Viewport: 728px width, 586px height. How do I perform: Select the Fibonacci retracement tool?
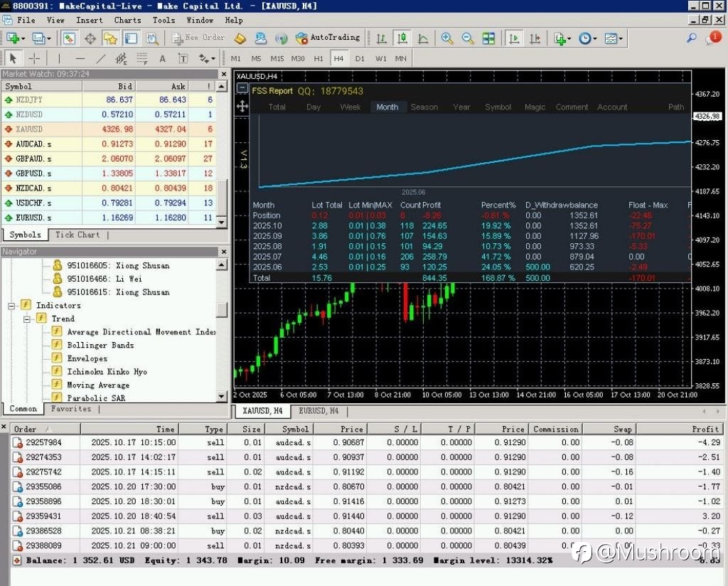[141, 58]
